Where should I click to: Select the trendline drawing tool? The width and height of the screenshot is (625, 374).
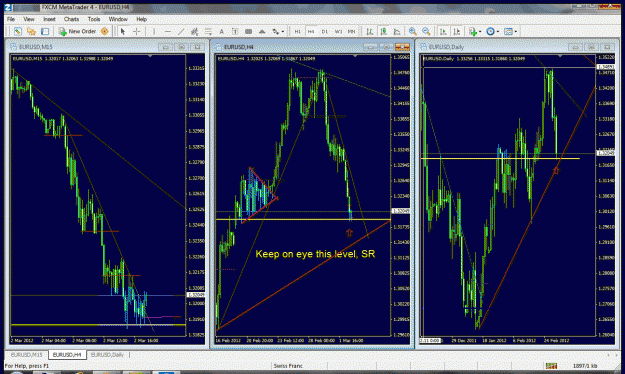[x=181, y=31]
